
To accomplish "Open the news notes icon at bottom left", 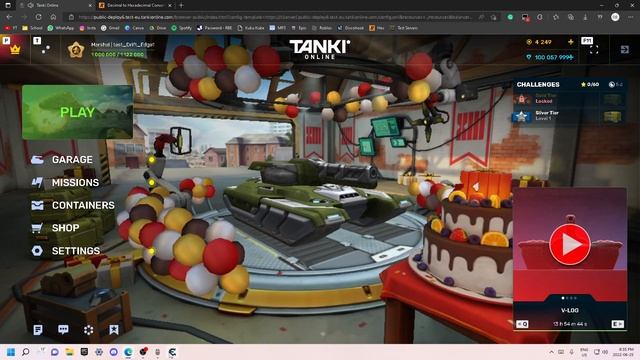I will tap(38, 330).
